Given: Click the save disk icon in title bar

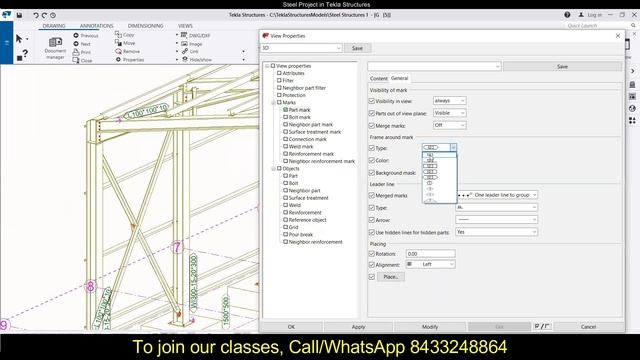Looking at the screenshot, I should (19, 15).
